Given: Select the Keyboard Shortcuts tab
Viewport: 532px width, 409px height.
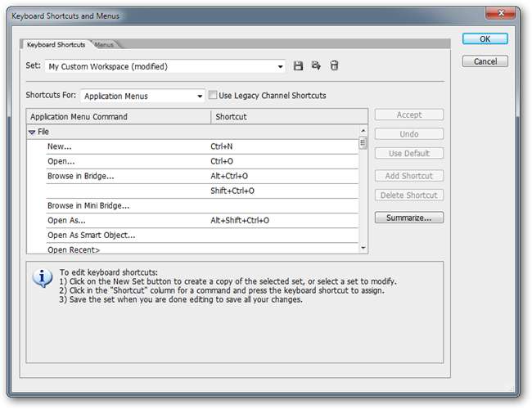Looking at the screenshot, I should [x=56, y=44].
